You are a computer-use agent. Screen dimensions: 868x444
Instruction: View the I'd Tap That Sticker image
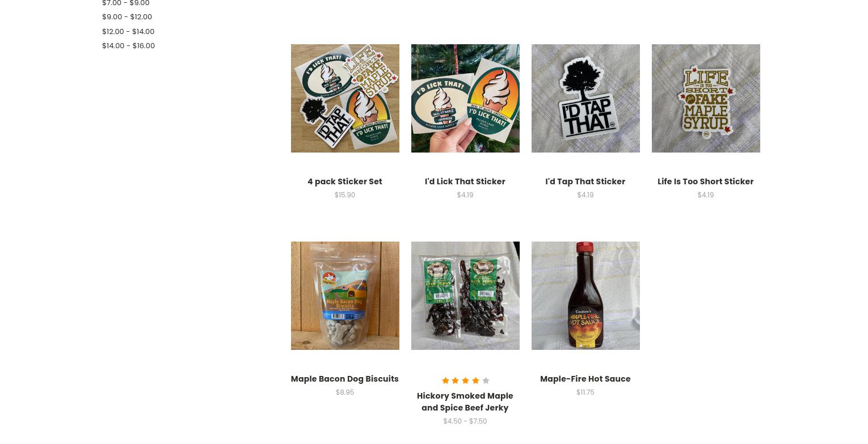pos(585,98)
